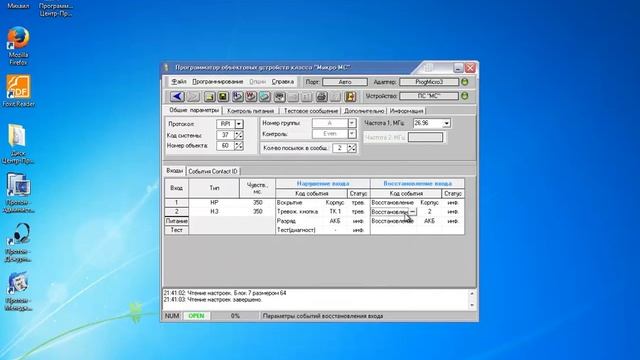
Task: Click the Тревож. кнопка event cell
Action: click(300, 211)
